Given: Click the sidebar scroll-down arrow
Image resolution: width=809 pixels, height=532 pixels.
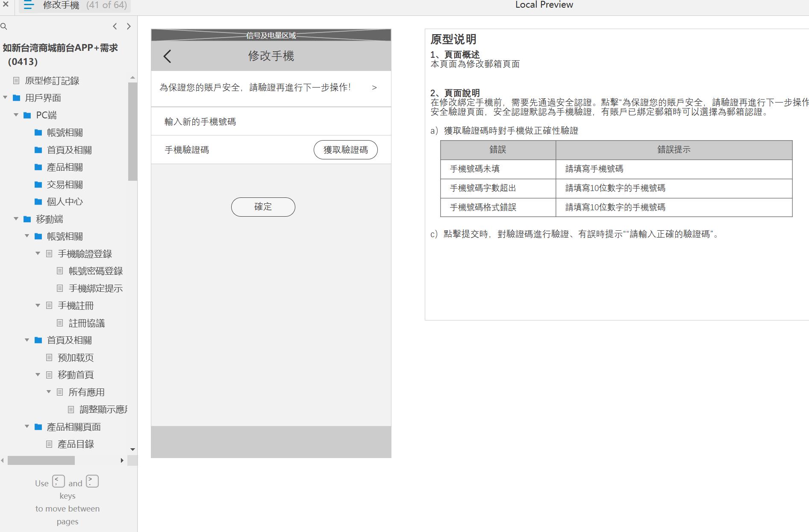Looking at the screenshot, I should coord(132,450).
